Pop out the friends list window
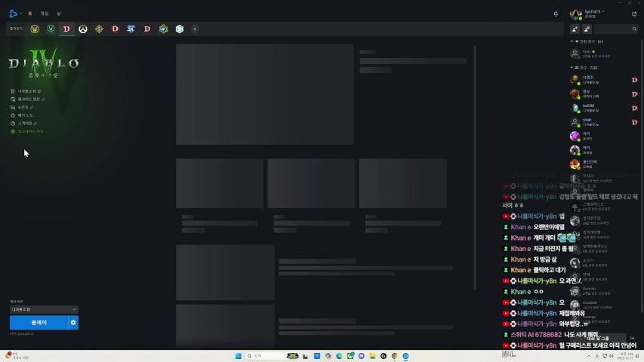Viewport: 644px width, 362px height. tap(634, 14)
